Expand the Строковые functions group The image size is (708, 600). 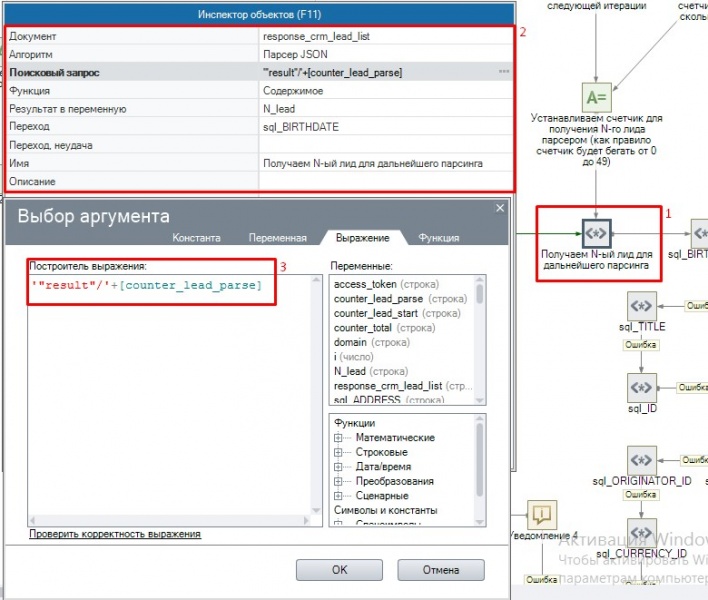coord(338,452)
